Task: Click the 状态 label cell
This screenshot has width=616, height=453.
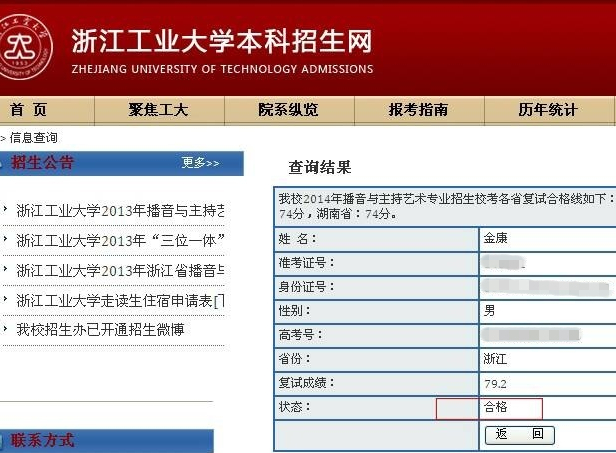Action: (376, 407)
